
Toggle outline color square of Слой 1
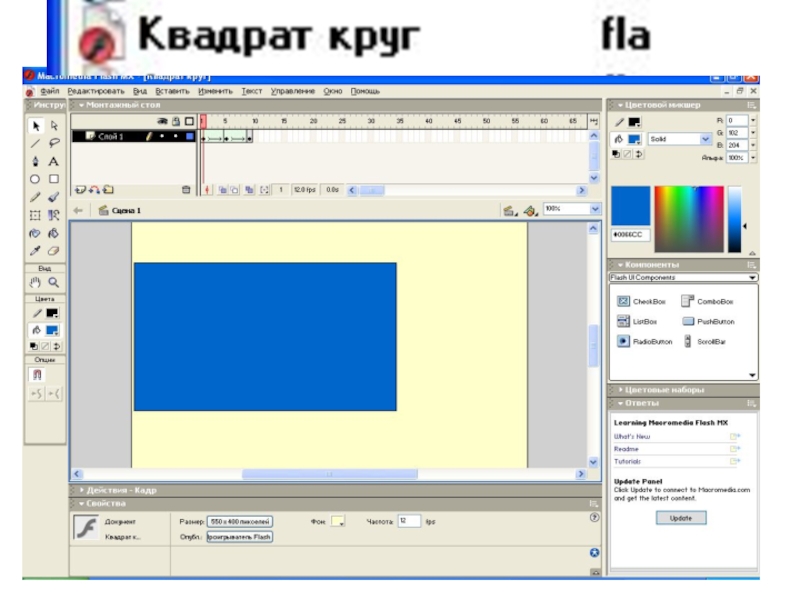coord(190,136)
